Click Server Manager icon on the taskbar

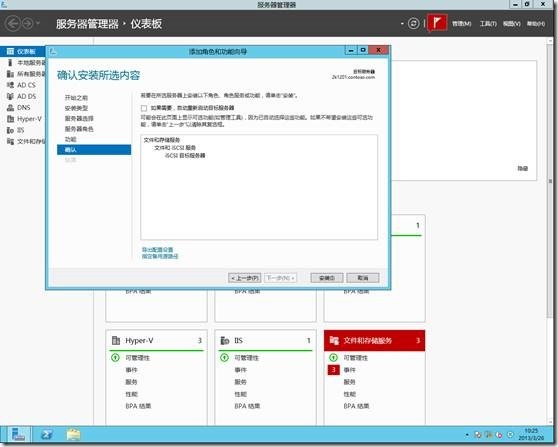(18, 435)
